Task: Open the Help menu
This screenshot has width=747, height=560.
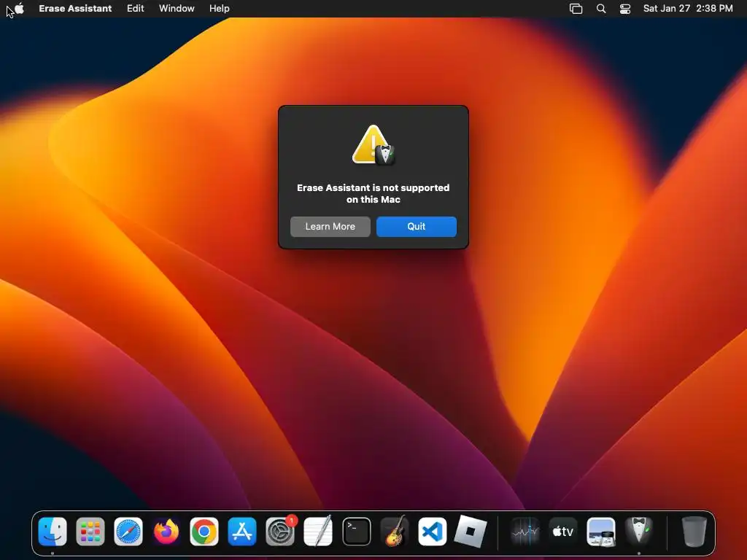Action: tap(219, 9)
